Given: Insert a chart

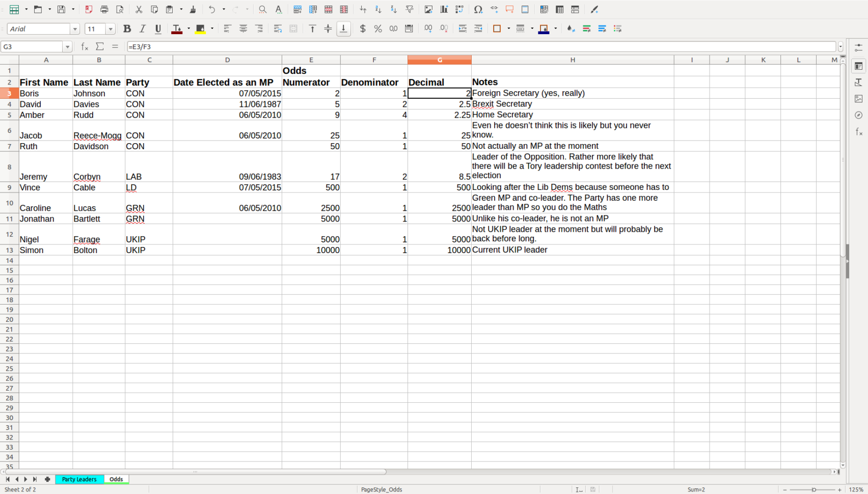Looking at the screenshot, I should (444, 9).
